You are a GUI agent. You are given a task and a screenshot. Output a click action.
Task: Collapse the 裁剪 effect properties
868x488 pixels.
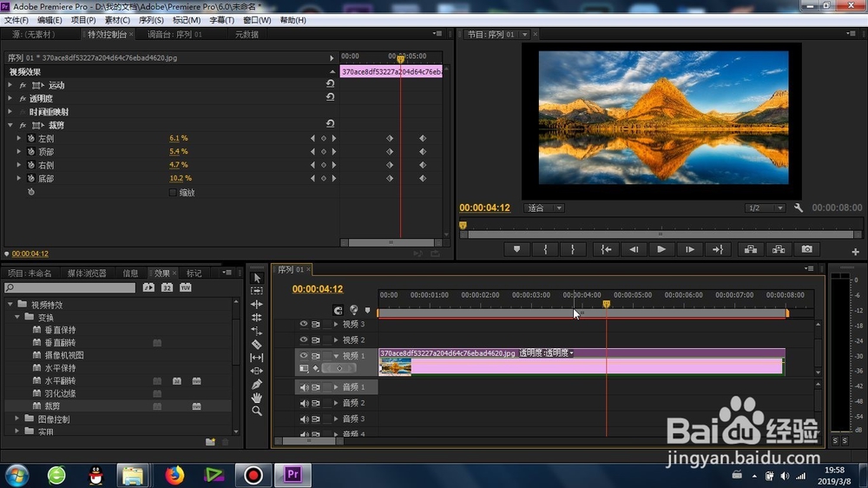(x=10, y=125)
